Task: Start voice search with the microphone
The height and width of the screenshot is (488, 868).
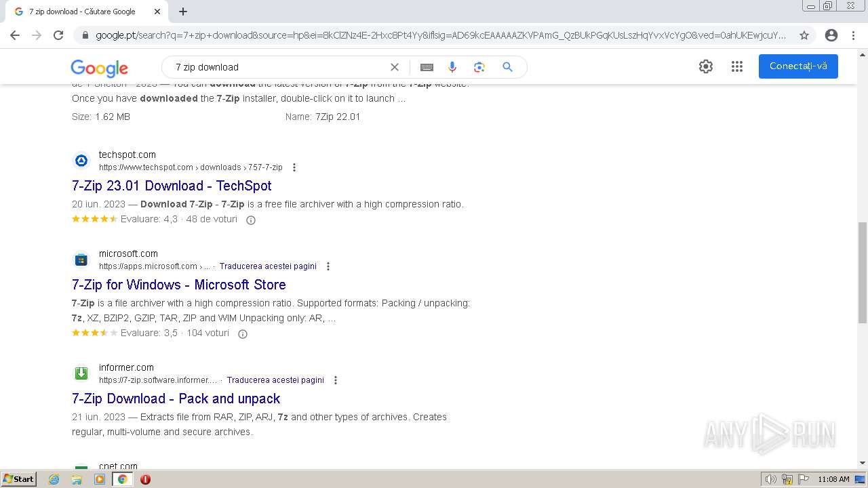Action: [452, 67]
